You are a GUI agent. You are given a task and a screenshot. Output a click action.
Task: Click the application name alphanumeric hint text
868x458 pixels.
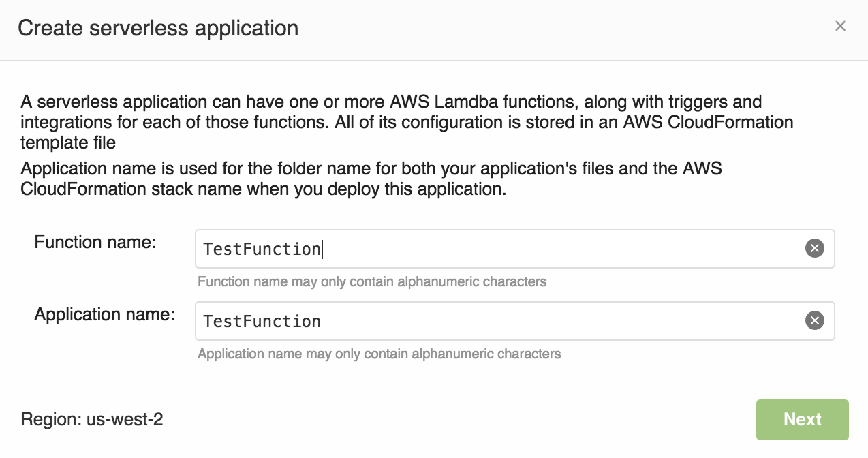(x=377, y=354)
